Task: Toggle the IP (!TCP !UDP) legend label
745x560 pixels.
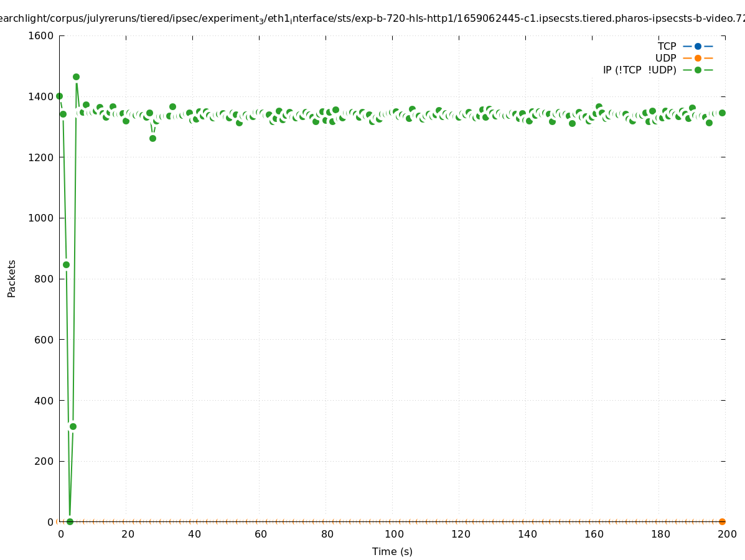Action: click(x=639, y=70)
